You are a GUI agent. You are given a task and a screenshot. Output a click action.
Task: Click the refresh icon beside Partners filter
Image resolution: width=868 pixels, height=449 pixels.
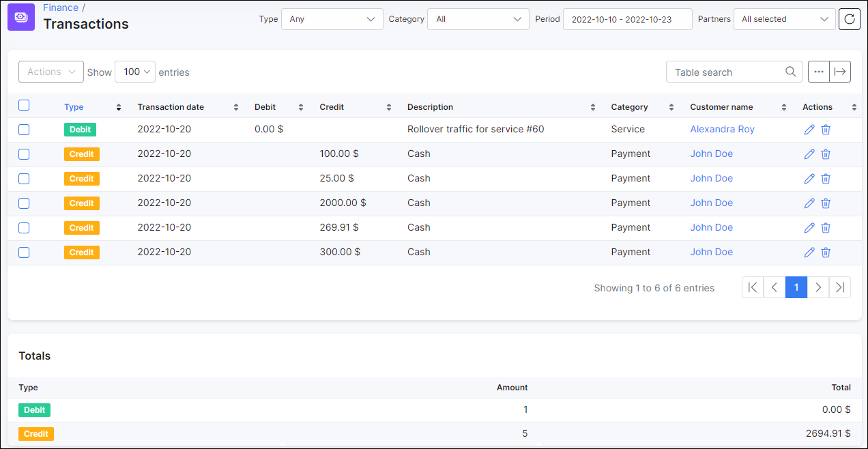(x=849, y=19)
